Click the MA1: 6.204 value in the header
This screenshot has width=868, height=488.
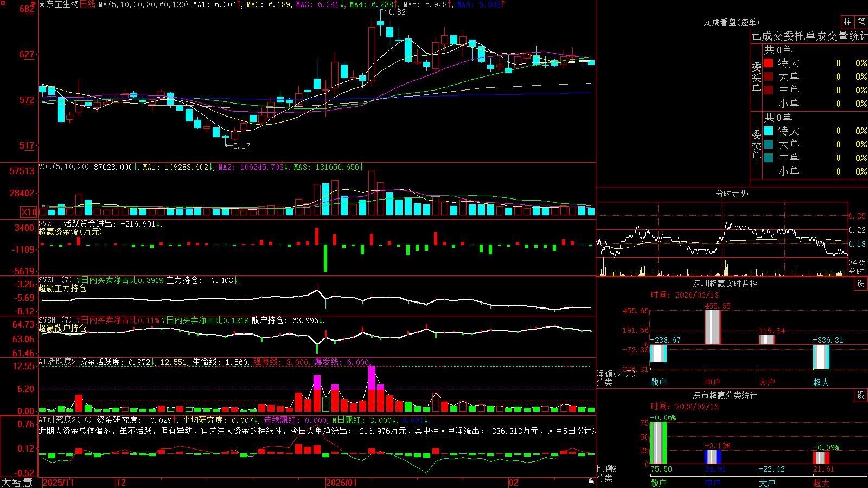tap(216, 4)
